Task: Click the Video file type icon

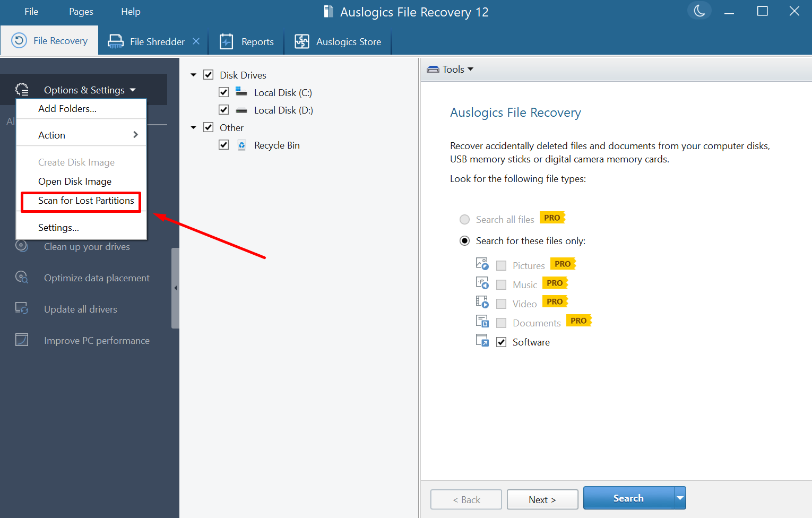Action: coord(482,302)
